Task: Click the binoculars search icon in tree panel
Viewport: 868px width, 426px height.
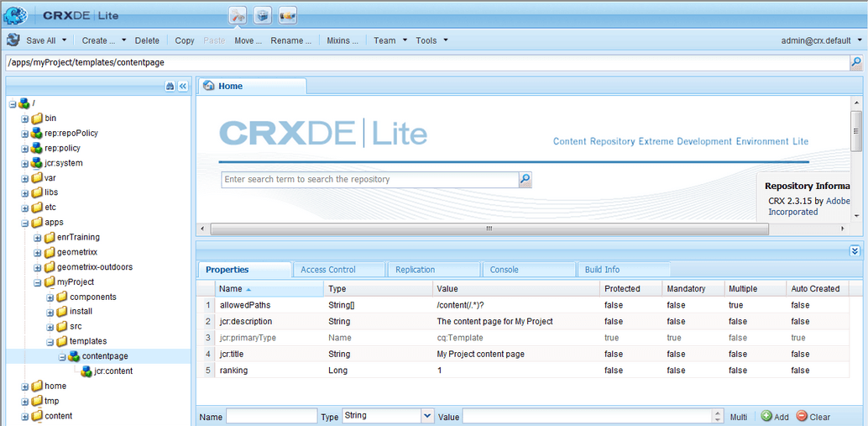Action: (170, 87)
